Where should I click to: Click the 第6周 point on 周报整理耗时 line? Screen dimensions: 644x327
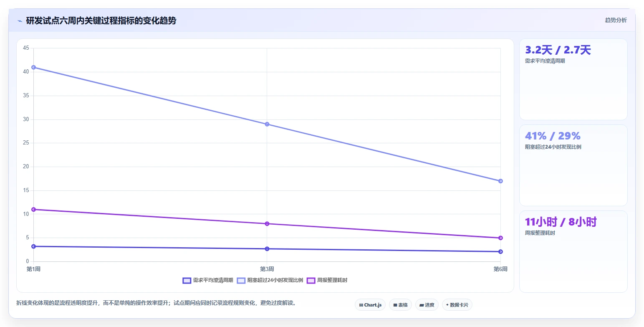500,238
